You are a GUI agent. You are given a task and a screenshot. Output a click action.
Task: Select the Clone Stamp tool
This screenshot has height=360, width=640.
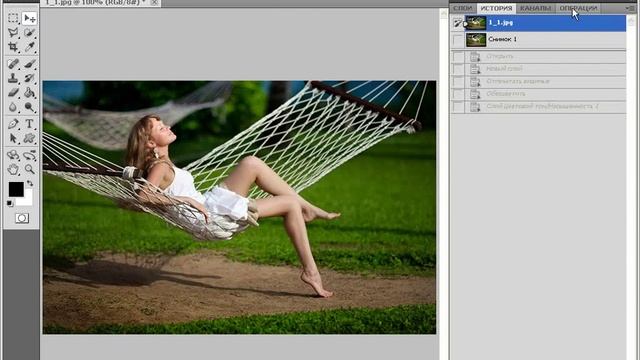(x=13, y=78)
